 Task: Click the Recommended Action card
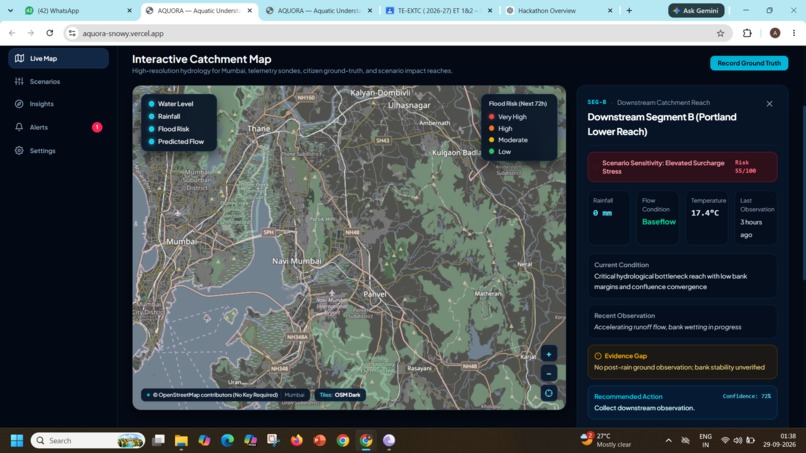coord(682,402)
